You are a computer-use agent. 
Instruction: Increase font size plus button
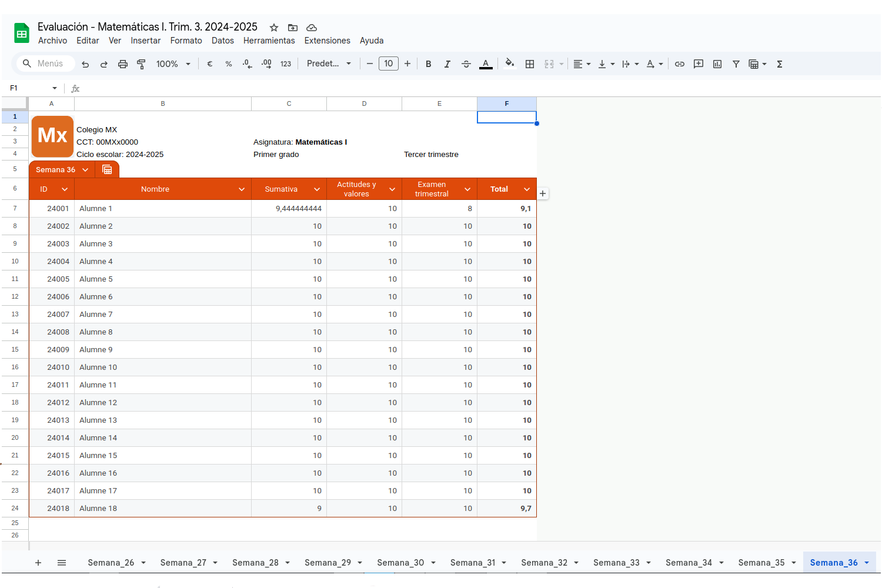[x=407, y=64]
